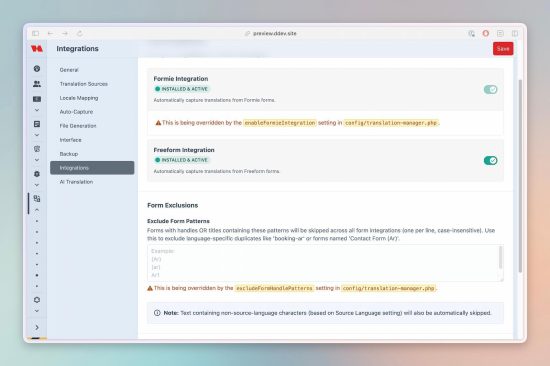Click the scrollbar inside the patterns text area
The image size is (550, 366).
click(500, 257)
